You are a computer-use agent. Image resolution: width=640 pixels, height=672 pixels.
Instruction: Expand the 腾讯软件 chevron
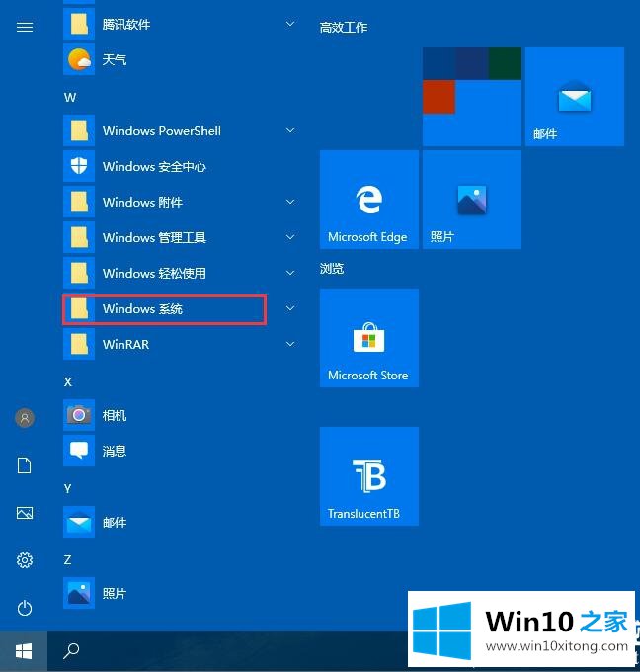(x=290, y=24)
